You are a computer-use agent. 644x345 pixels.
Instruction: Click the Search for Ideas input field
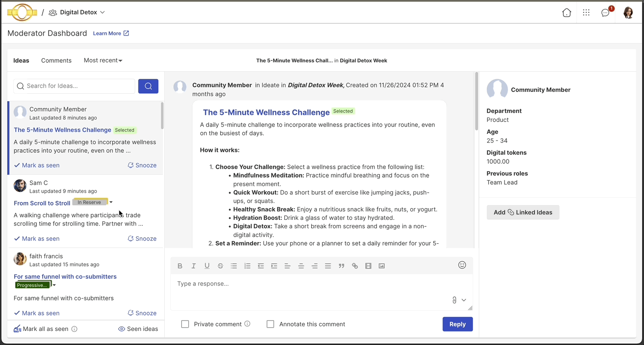coord(75,86)
